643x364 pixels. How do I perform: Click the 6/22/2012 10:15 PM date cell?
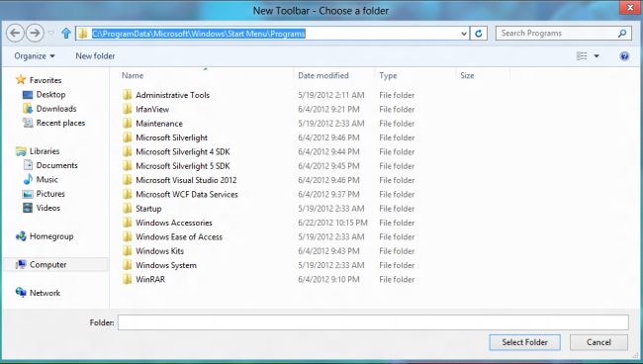click(332, 223)
